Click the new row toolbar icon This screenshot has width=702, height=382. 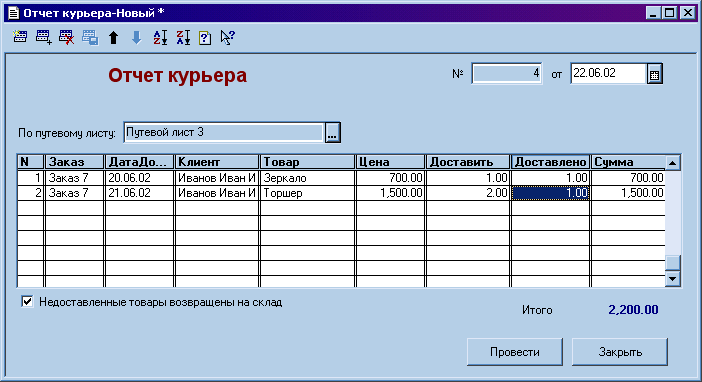pos(20,37)
